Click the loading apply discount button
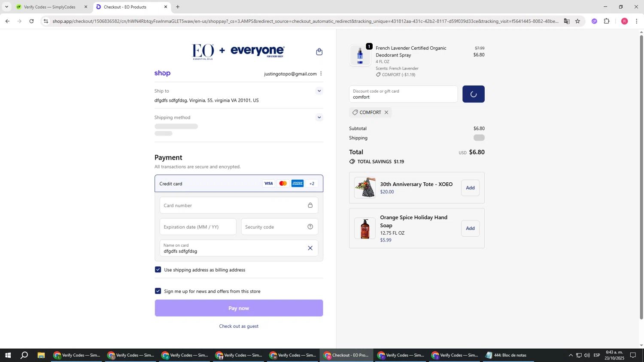The image size is (644, 362). click(474, 94)
